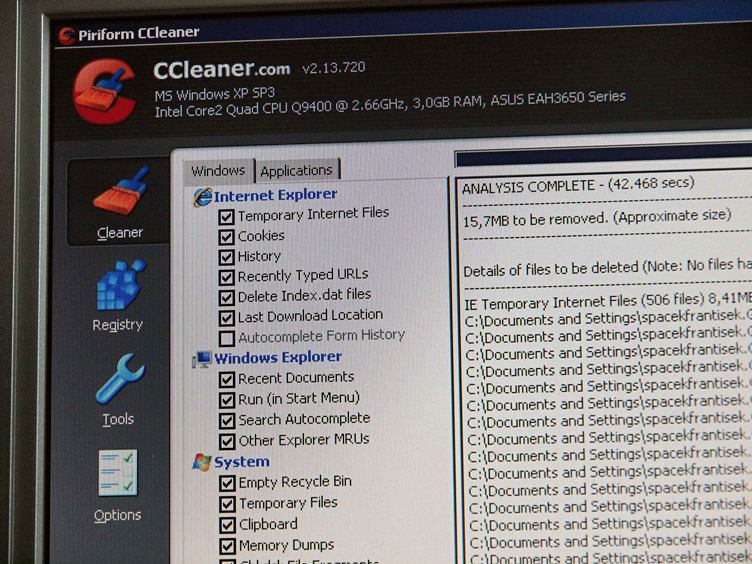
Task: Open the Registry section
Action: coord(118,296)
